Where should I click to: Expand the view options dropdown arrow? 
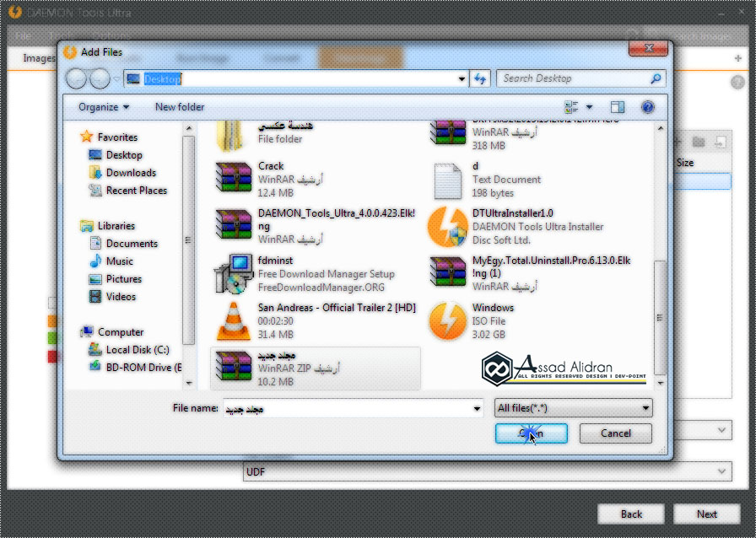[589, 107]
